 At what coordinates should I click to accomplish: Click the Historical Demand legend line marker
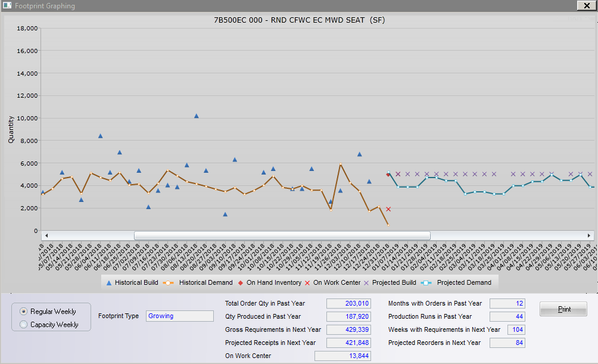(x=169, y=283)
